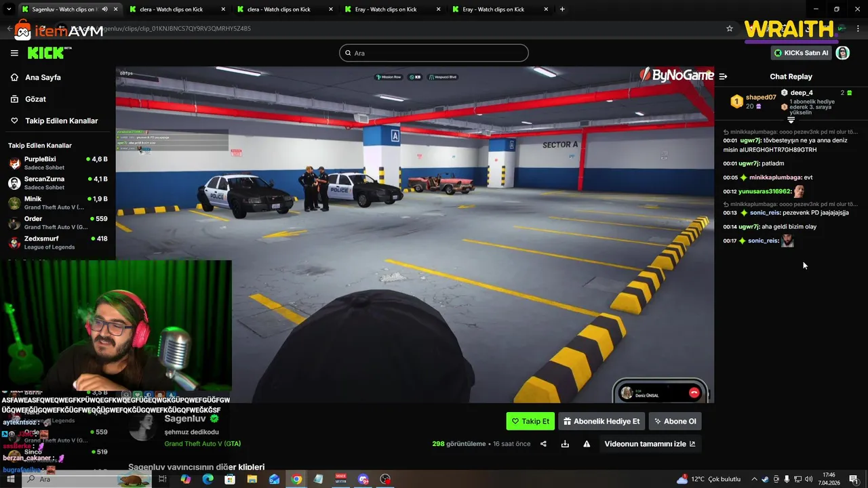Open Voice Meeter app on taskbar
Viewport: 868px width, 488px height.
[341, 479]
